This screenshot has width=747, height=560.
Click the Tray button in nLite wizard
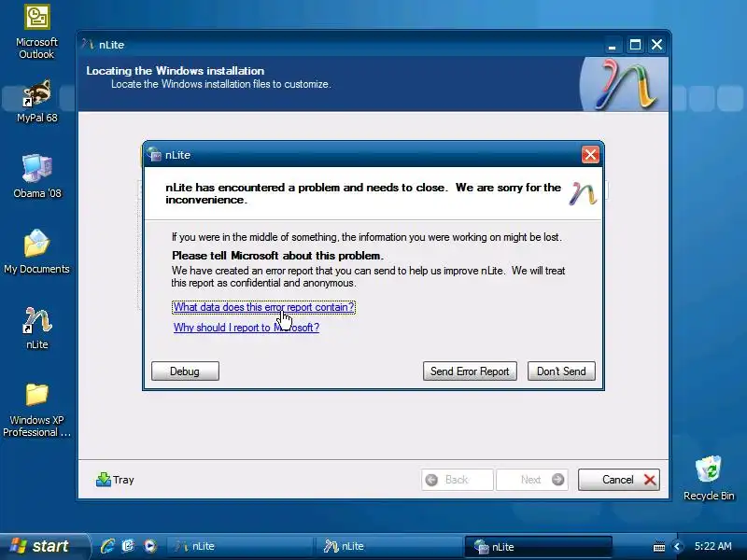click(x=115, y=480)
